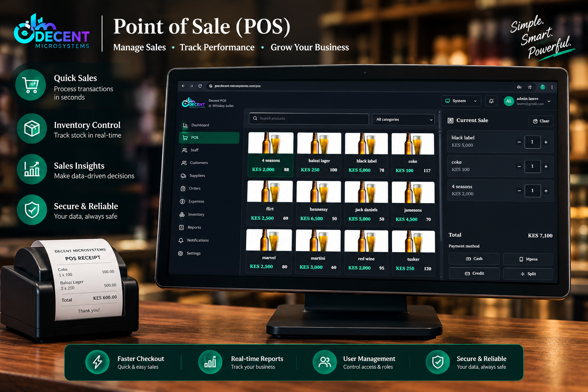Select the POS sidebar item
Screen dimensions: 588x392
tap(209, 138)
